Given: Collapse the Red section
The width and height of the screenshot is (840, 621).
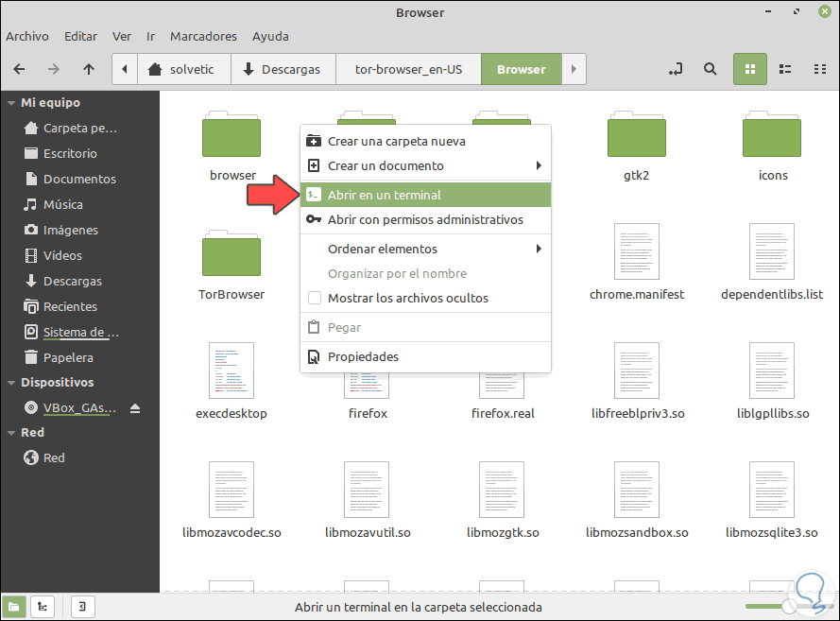Looking at the screenshot, I should 11,433.
